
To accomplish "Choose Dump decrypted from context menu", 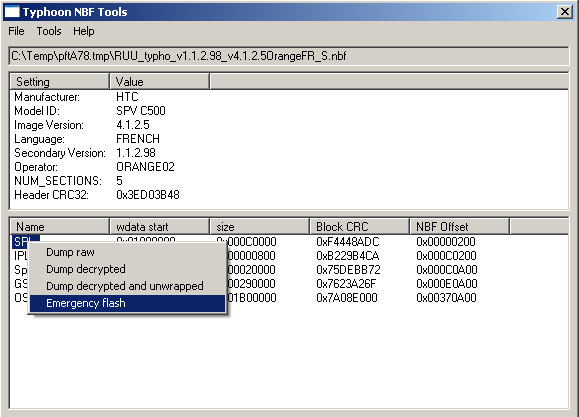I will 127,269.
